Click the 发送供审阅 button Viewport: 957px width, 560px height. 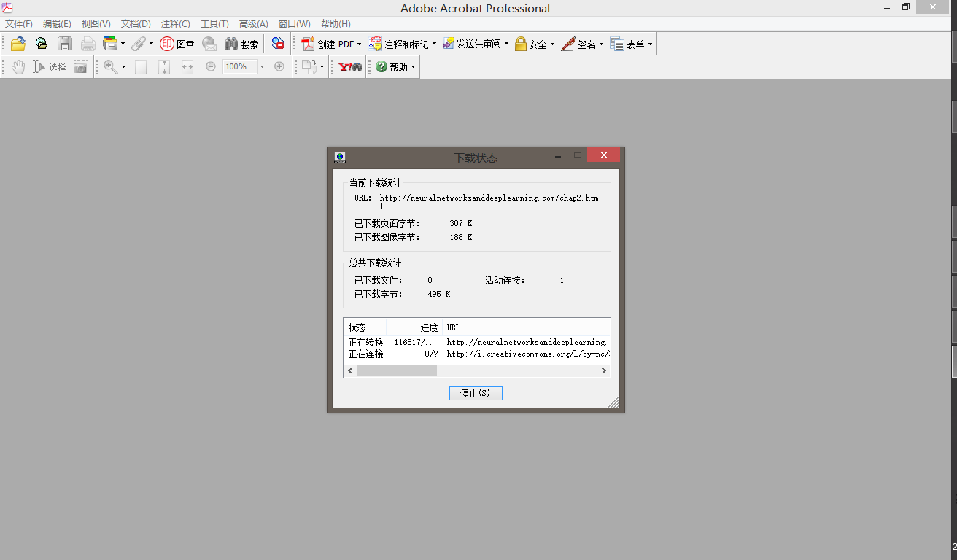pos(472,44)
